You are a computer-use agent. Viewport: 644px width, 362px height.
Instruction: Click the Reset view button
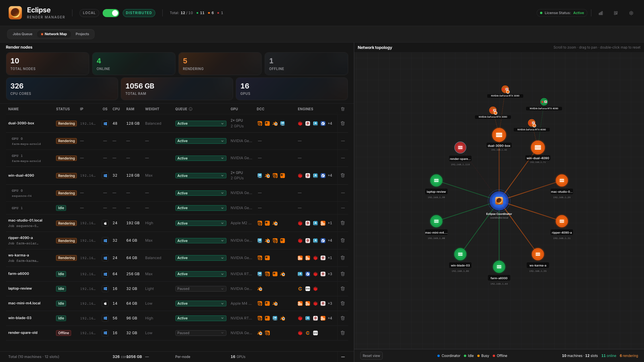coord(371,356)
